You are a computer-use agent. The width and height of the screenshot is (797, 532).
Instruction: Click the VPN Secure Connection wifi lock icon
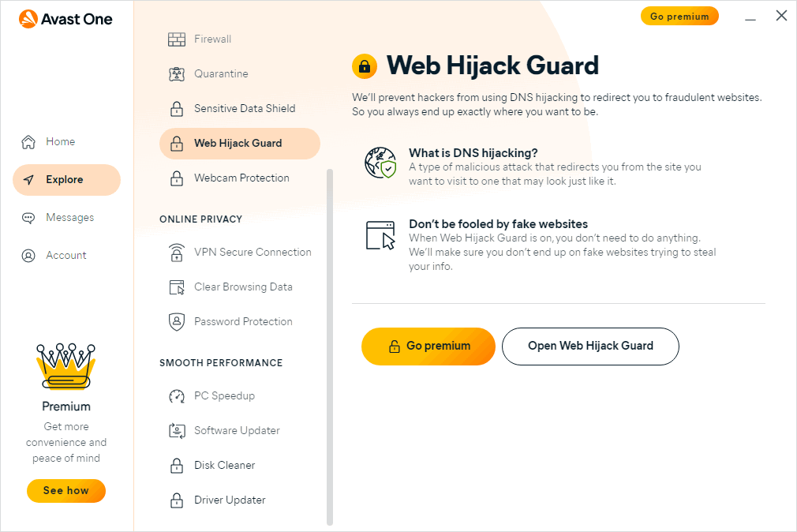pyautogui.click(x=177, y=253)
